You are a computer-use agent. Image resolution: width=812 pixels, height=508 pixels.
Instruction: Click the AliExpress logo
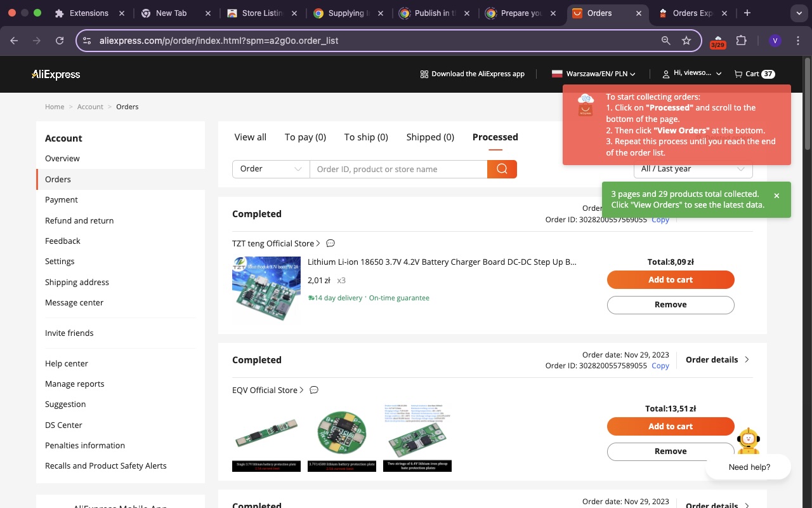(56, 74)
